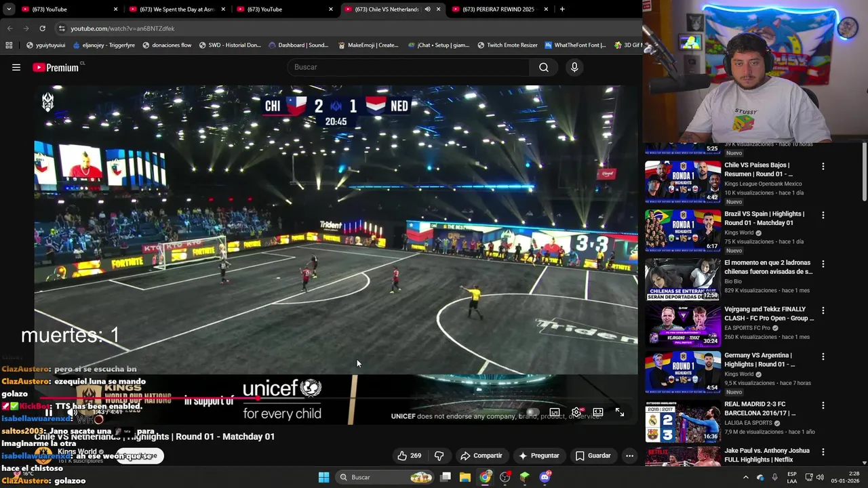Open Discord from the taskbar
This screenshot has width=868, height=488.
click(545, 477)
